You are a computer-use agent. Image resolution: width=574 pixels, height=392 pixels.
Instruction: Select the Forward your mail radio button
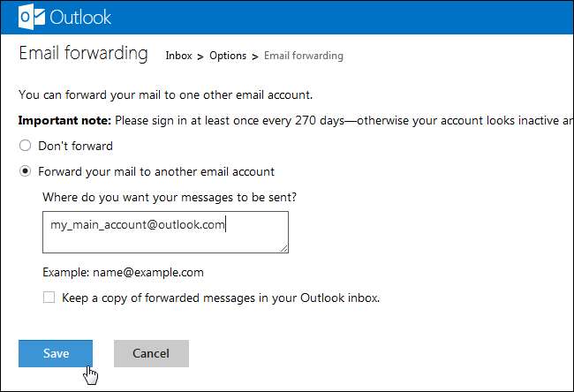click(x=26, y=171)
